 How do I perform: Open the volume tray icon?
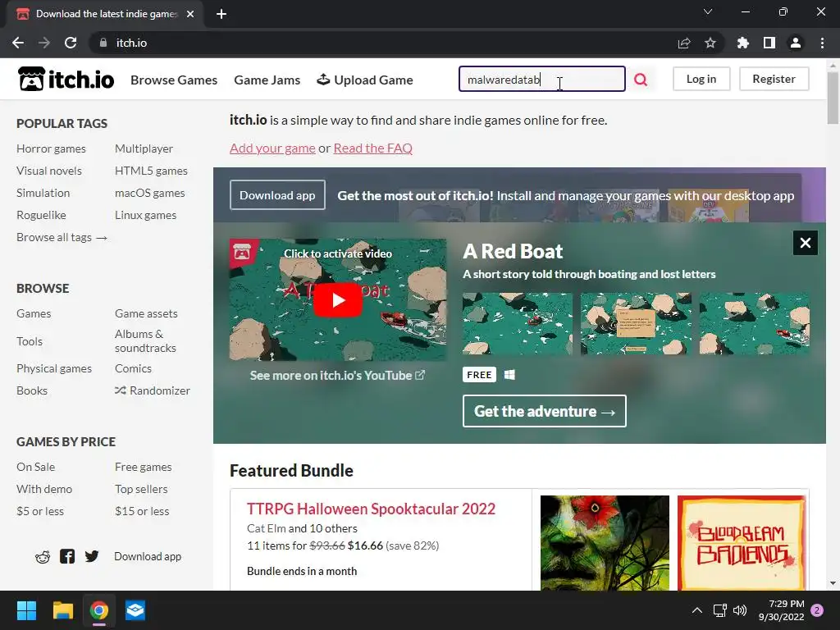pyautogui.click(x=740, y=610)
